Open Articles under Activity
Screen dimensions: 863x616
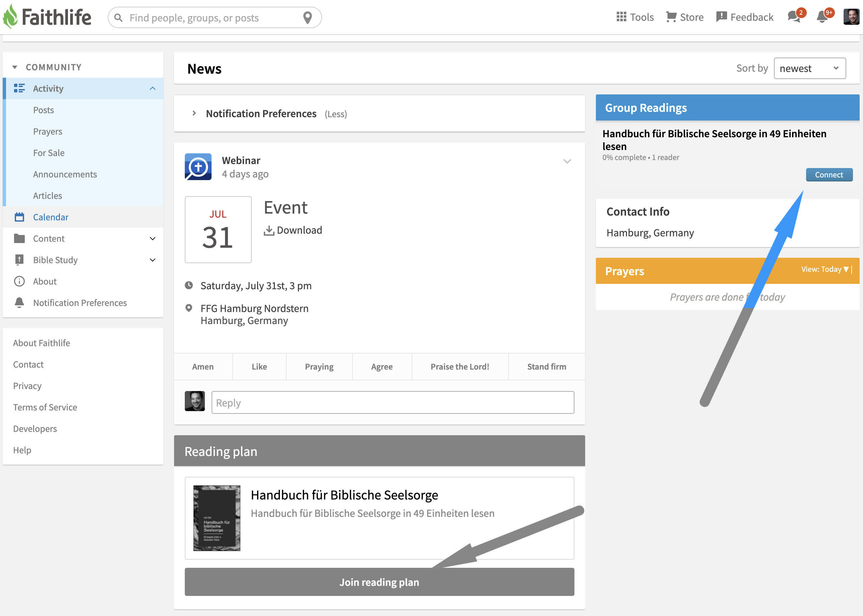[48, 196]
